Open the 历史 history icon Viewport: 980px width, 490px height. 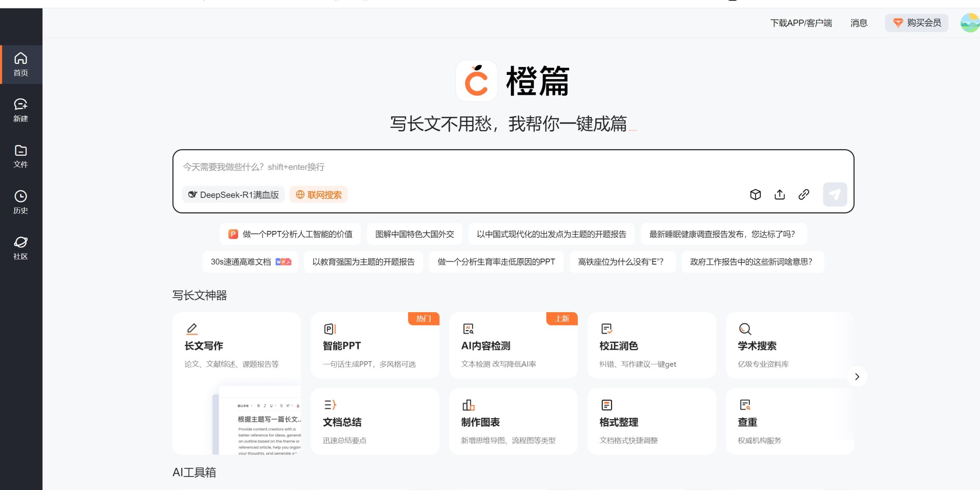[x=21, y=202]
